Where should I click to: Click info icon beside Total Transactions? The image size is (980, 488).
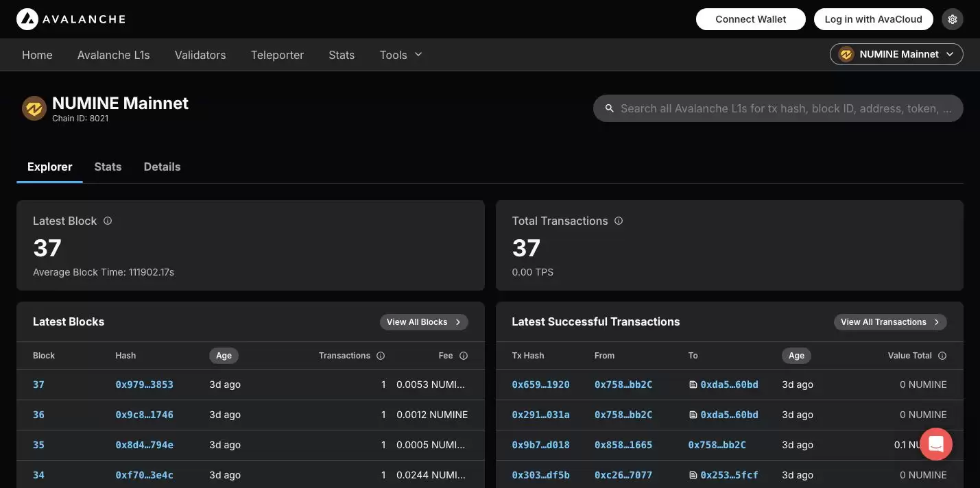[x=619, y=221]
